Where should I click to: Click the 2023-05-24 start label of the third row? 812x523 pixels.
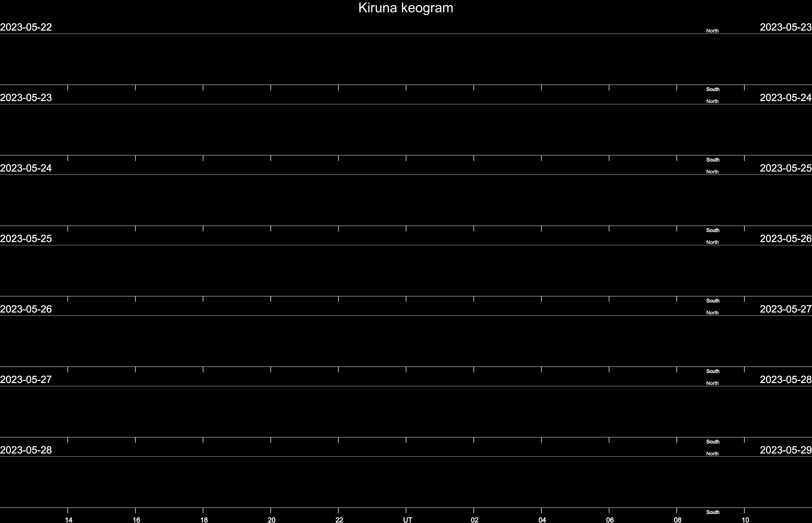[x=26, y=168]
